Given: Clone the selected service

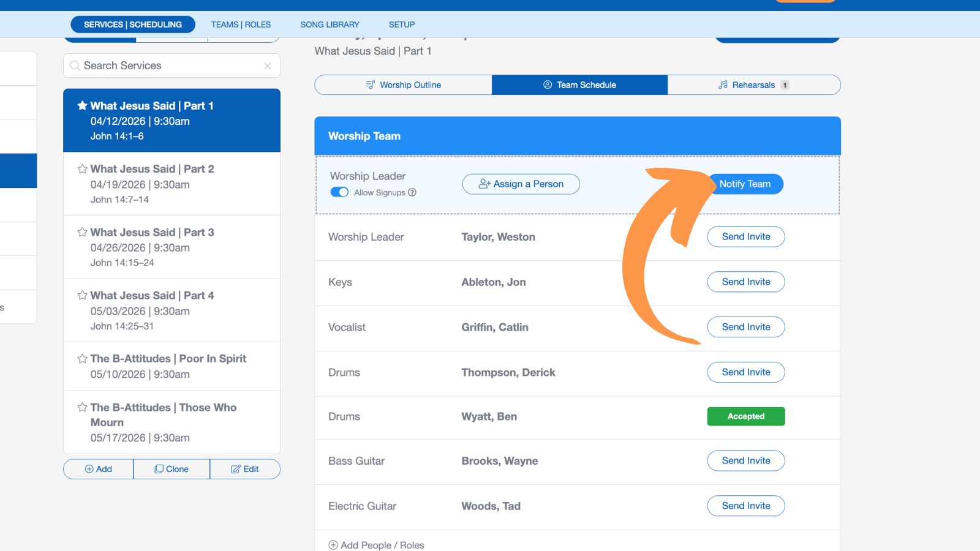Looking at the screenshot, I should (171, 469).
